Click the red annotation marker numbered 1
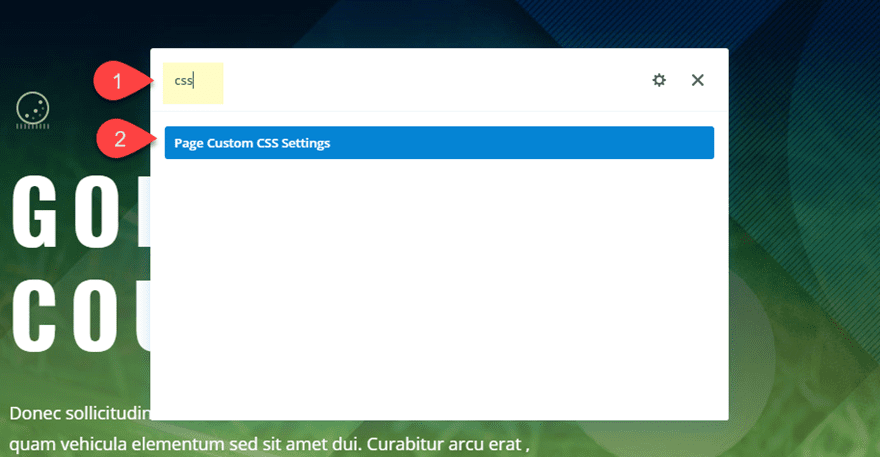This screenshot has width=880, height=457. tap(119, 82)
